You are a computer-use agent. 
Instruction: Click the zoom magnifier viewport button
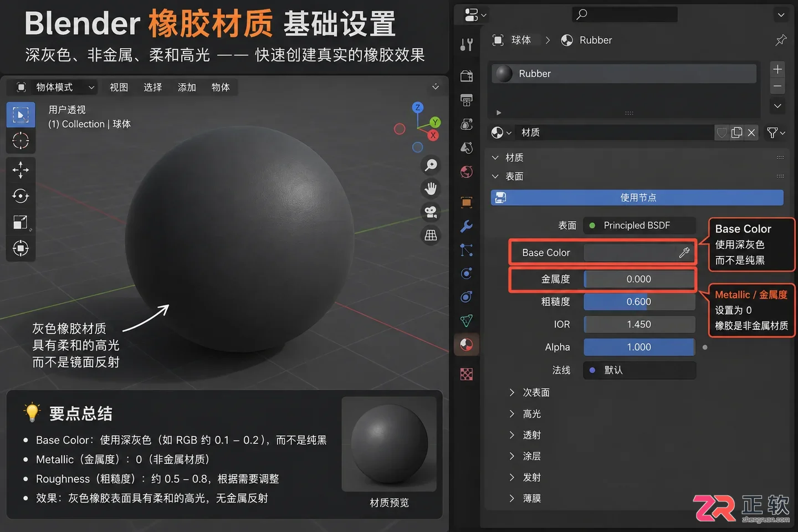tap(431, 165)
